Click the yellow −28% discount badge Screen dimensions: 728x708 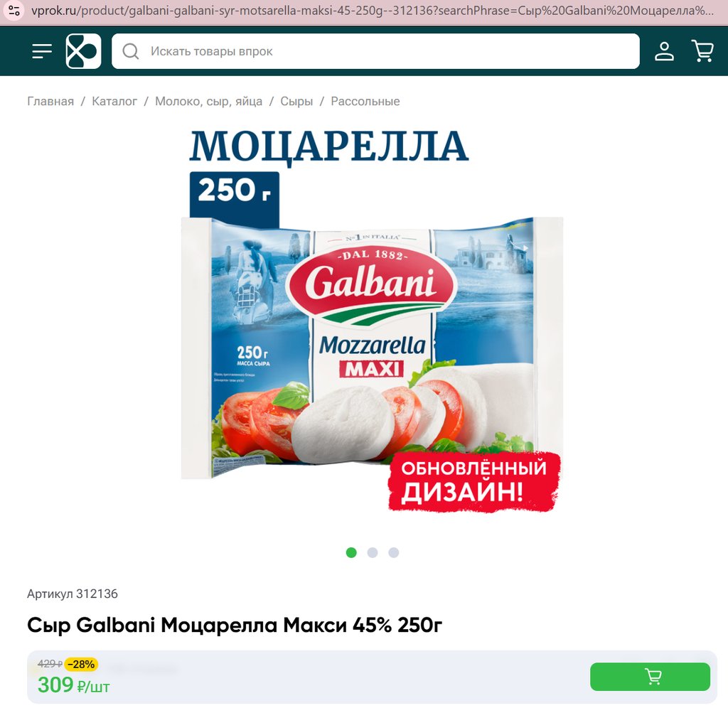81,665
